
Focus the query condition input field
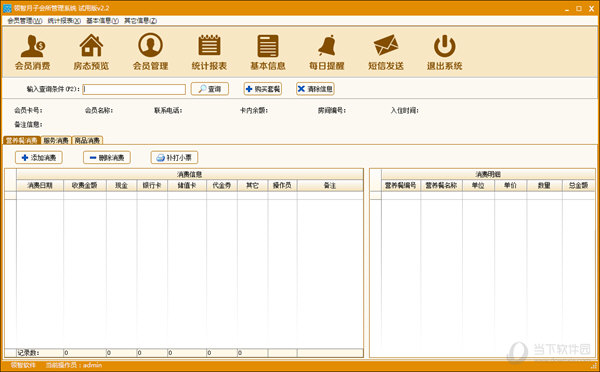point(134,89)
